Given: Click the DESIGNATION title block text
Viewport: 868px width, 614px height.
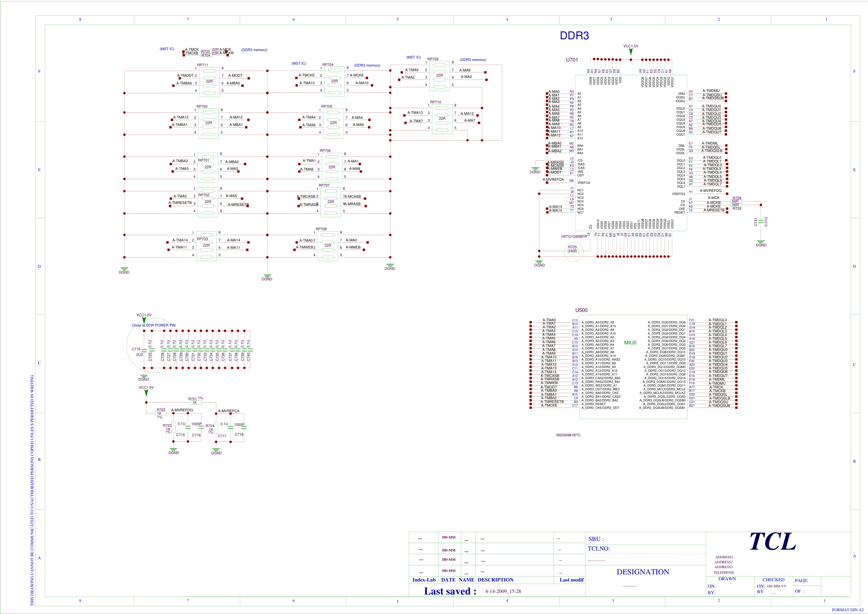Looking at the screenshot, I should click(x=643, y=572).
